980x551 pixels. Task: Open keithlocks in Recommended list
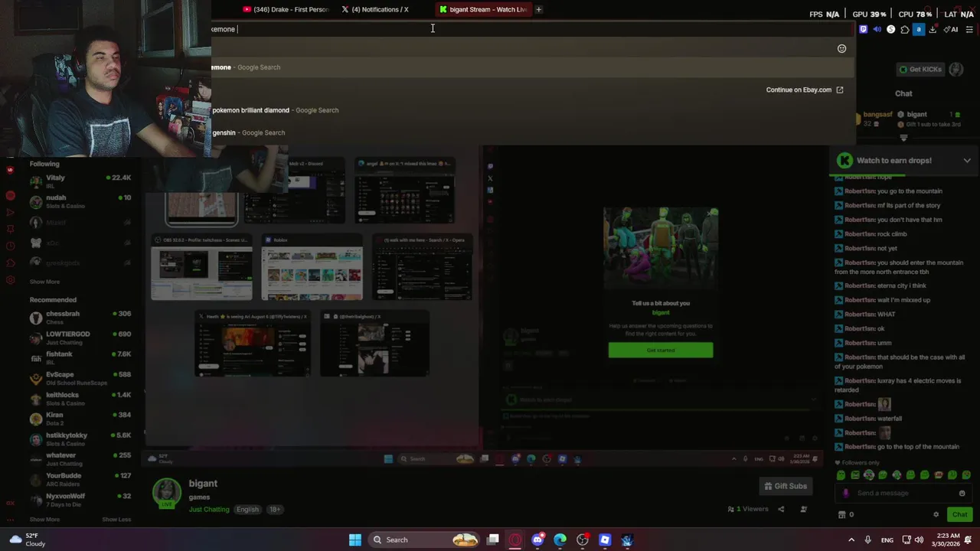click(x=80, y=398)
